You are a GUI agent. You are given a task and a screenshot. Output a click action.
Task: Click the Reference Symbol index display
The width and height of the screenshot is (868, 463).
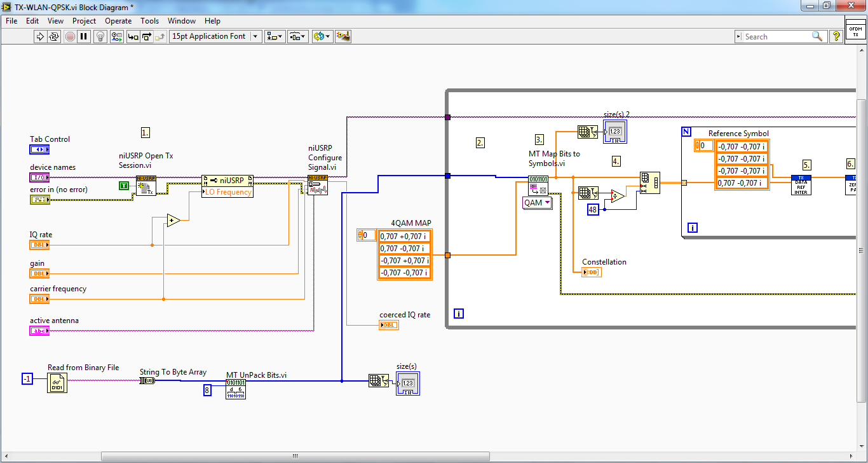[703, 146]
